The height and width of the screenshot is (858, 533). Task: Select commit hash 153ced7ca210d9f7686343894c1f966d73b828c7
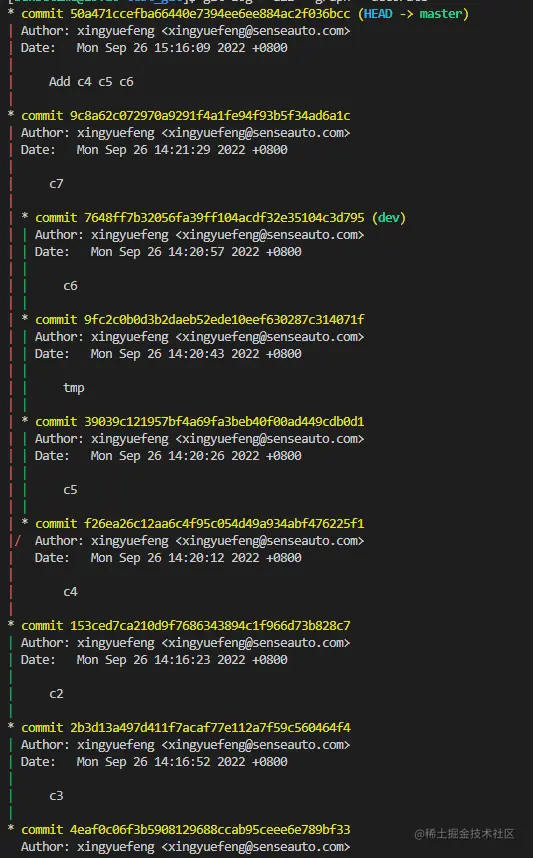pyautogui.click(x=210, y=625)
